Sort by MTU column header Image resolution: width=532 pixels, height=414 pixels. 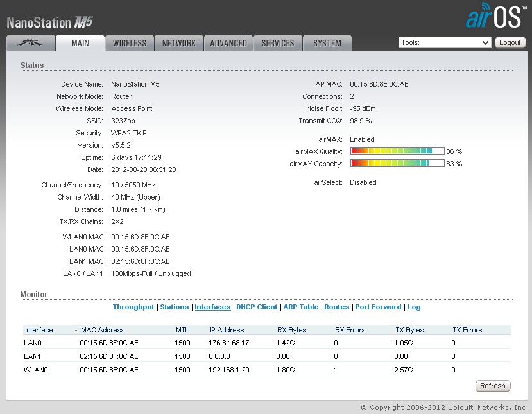coord(182,330)
